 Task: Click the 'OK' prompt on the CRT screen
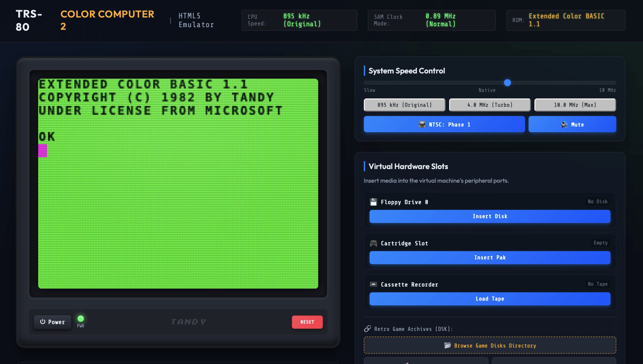pyautogui.click(x=47, y=137)
